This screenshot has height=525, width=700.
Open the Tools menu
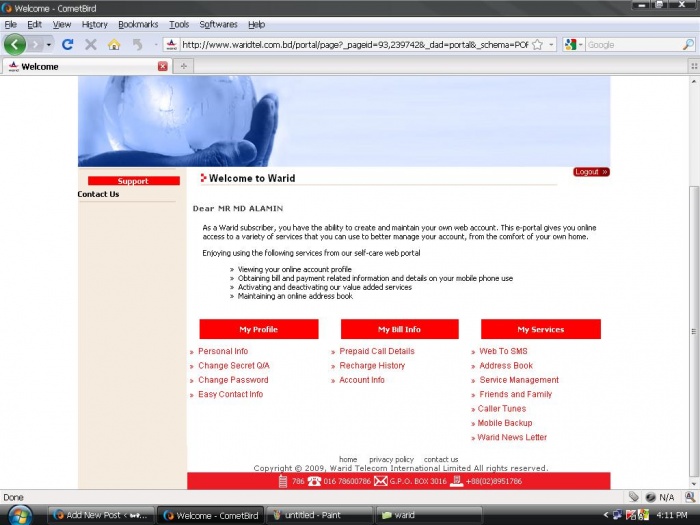(179, 25)
